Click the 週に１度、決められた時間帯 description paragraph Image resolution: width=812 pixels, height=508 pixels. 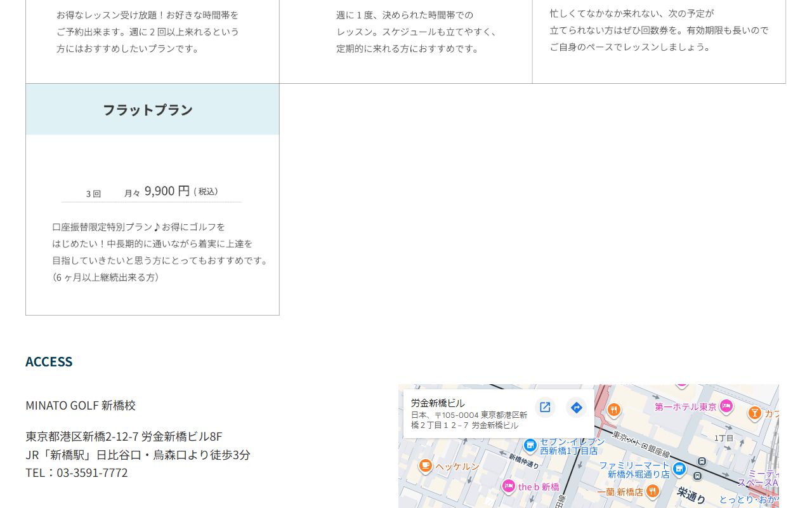tap(417, 31)
